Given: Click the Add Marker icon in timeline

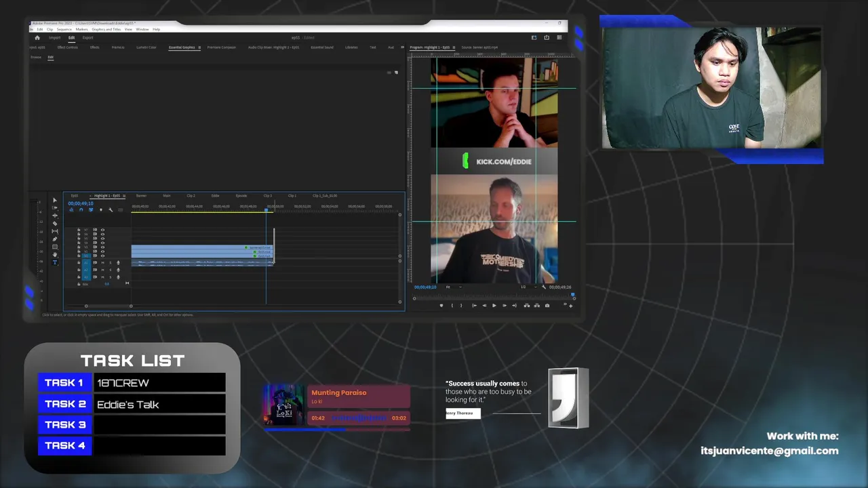Looking at the screenshot, I should pyautogui.click(x=101, y=210).
